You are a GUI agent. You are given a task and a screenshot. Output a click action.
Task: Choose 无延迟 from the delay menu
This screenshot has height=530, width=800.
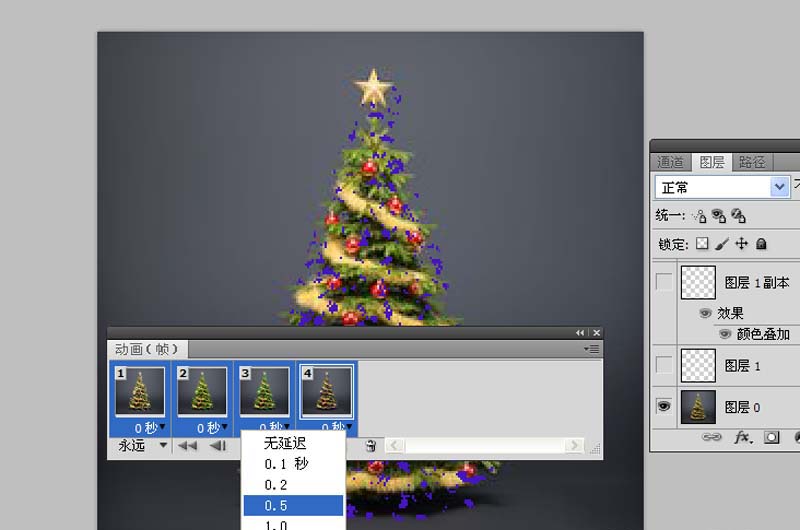293,443
